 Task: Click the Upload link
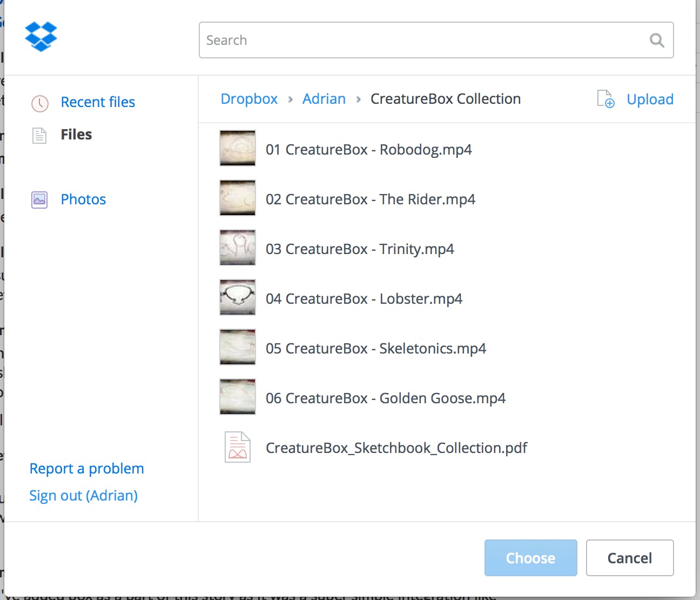click(x=650, y=99)
